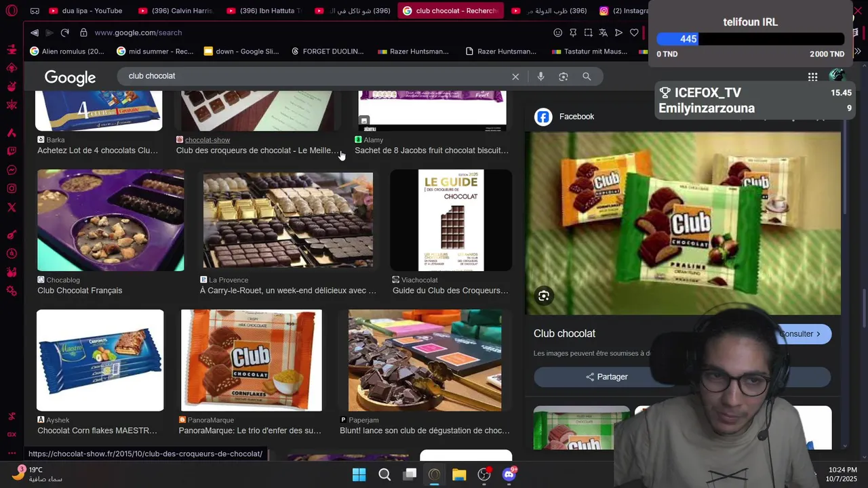Clear the search box with the X
Viewport: 868px width, 488px height.
pyautogui.click(x=515, y=77)
